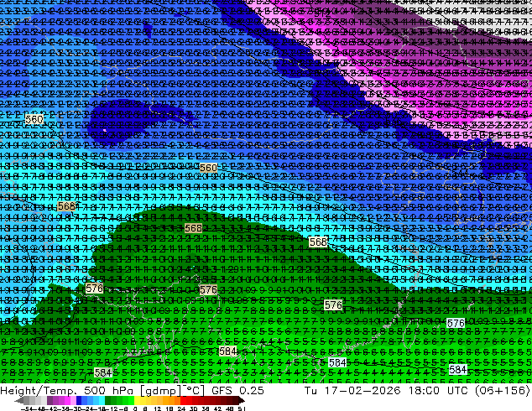This screenshot has width=532, height=411.
Task: Click the '[gdmp]' unit text
Action: click(x=161, y=391)
